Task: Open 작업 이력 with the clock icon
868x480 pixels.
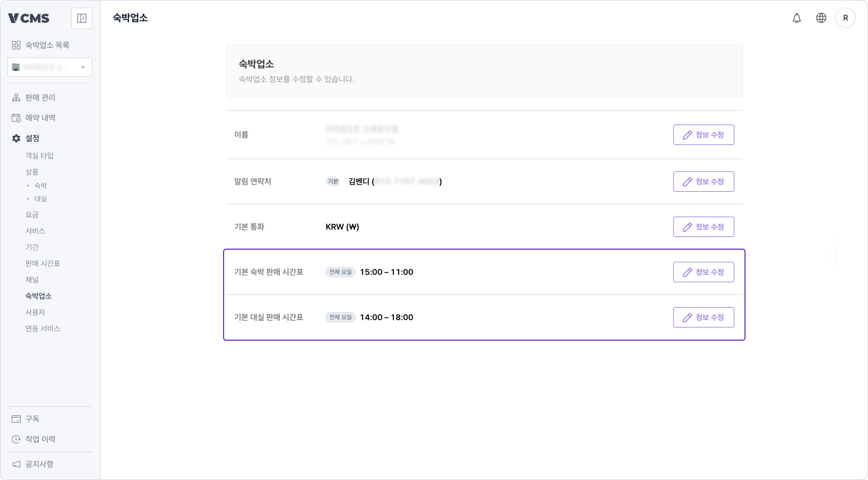Action: (15, 439)
